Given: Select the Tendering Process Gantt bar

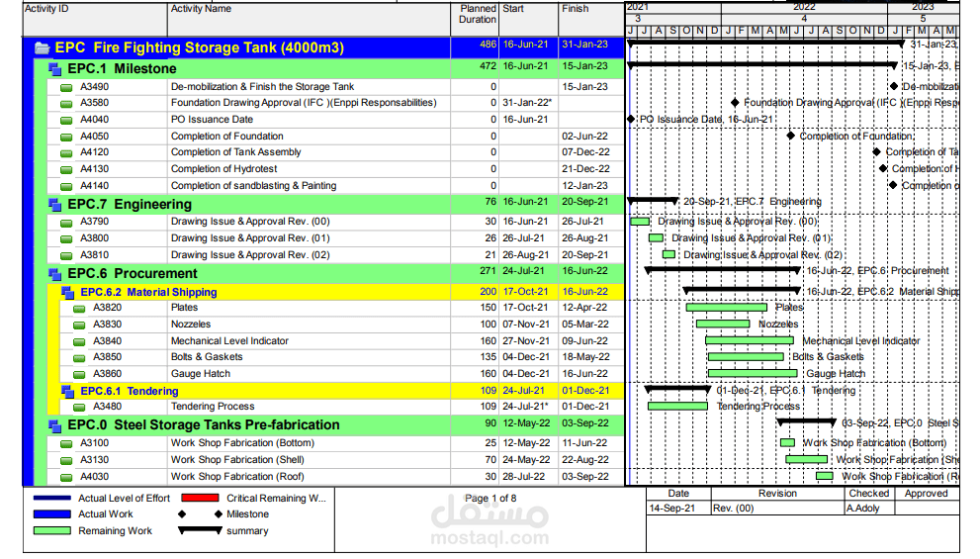Looking at the screenshot, I should coord(677,407).
